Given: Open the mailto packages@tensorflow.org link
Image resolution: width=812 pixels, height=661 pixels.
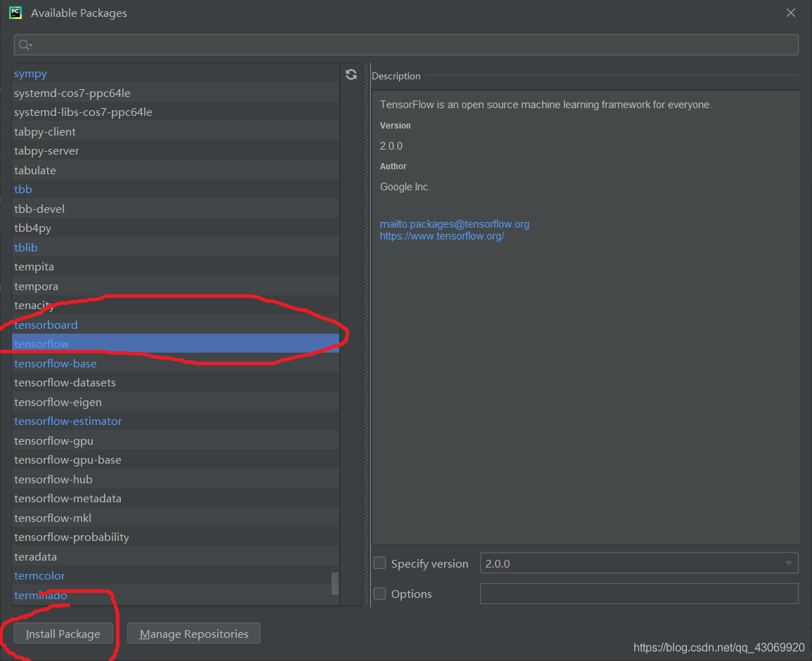Looking at the screenshot, I should (454, 224).
